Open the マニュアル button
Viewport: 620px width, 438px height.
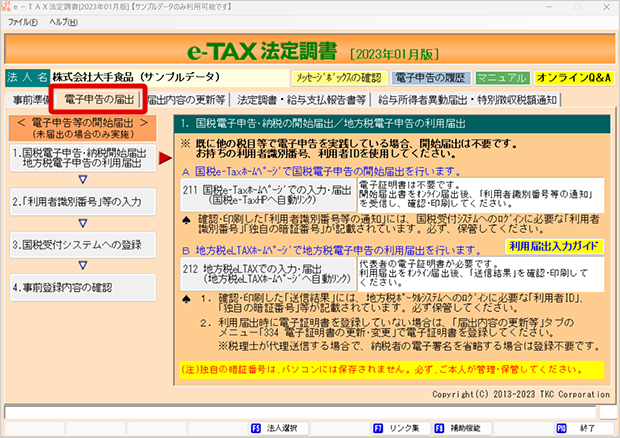pos(502,77)
